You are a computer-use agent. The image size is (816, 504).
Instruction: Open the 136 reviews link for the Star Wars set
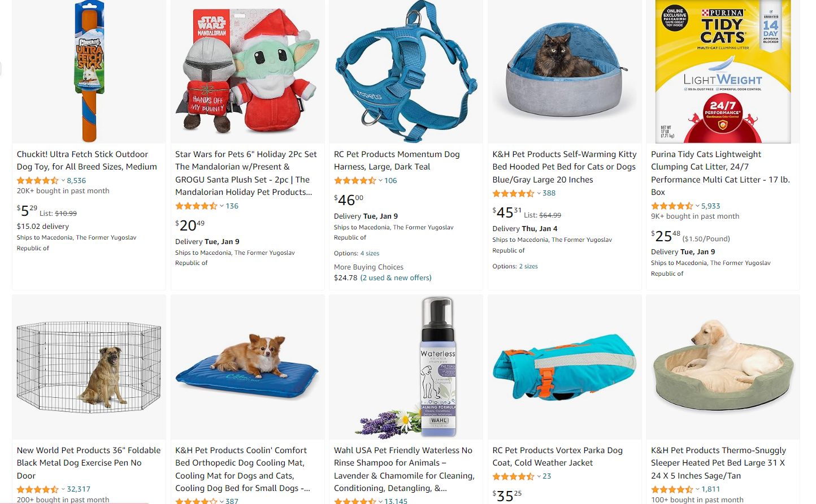(232, 206)
